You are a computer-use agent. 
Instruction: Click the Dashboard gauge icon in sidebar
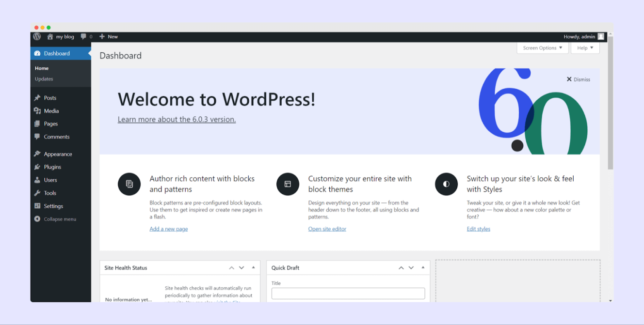pyautogui.click(x=37, y=53)
